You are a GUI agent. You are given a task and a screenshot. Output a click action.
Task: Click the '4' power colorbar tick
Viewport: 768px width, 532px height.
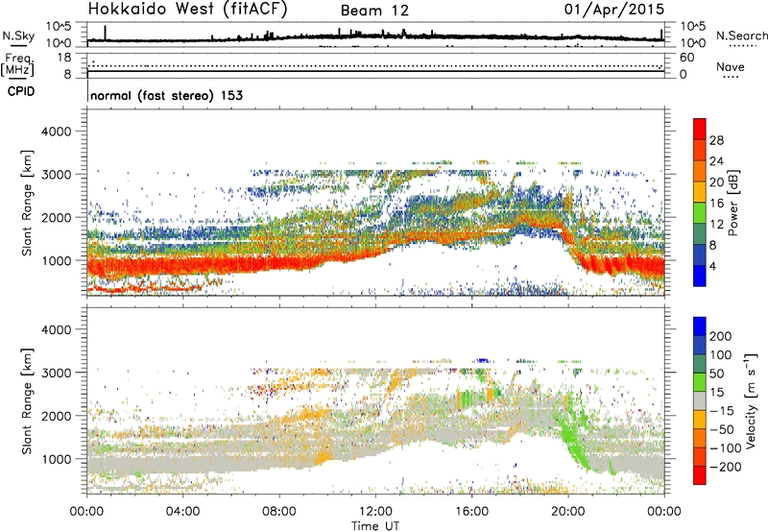coord(712,267)
